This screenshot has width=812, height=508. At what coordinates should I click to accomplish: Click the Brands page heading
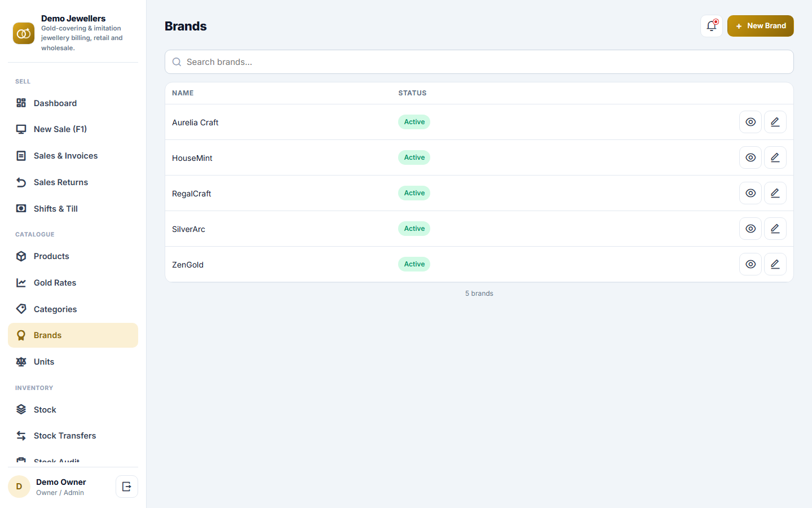coord(186,26)
